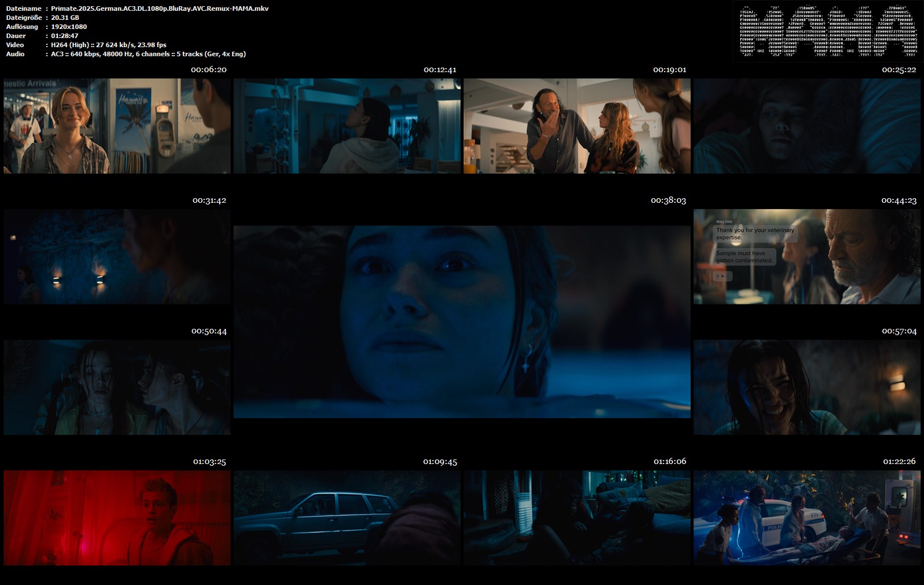Viewport: 924px width, 585px height.
Task: Click the red-lit thumbnail at 01:03:25
Action: 117,518
